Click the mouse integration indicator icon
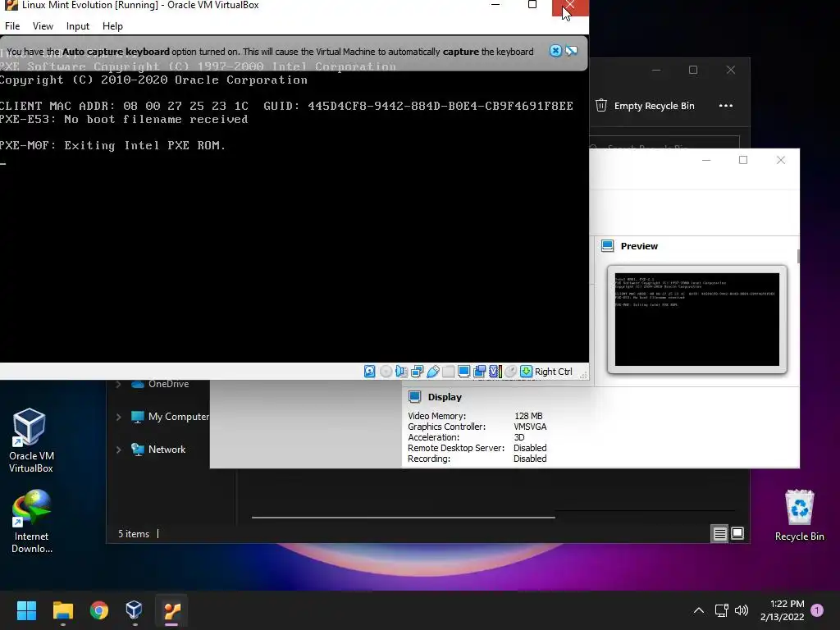Screen dimensions: 840x630 click(511, 372)
